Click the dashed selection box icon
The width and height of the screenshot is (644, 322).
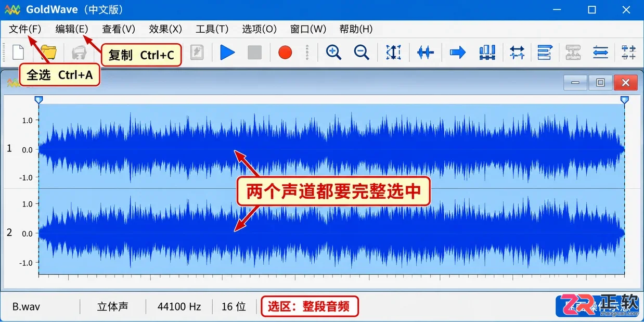[x=394, y=52]
